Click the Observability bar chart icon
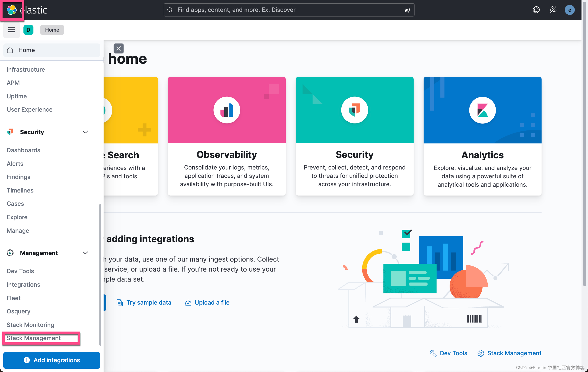Image resolution: width=588 pixels, height=372 pixels. (x=227, y=110)
